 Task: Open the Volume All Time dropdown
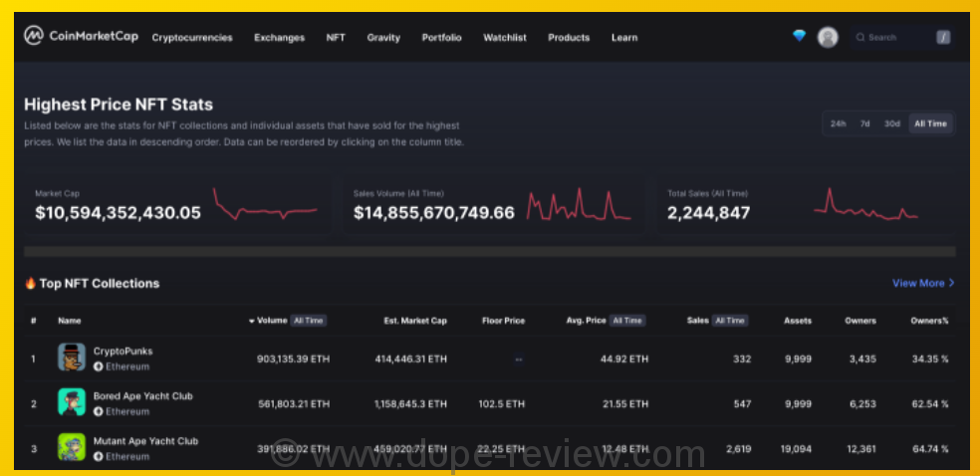(x=308, y=321)
